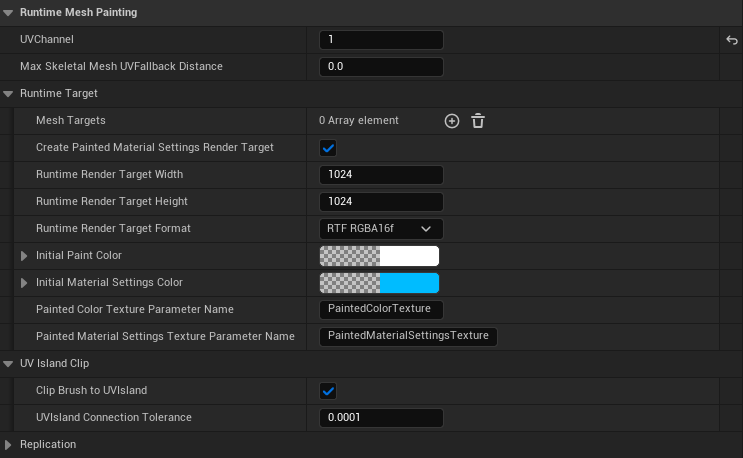
Task: Select the Runtime Render Target Height label
Action: point(112,201)
